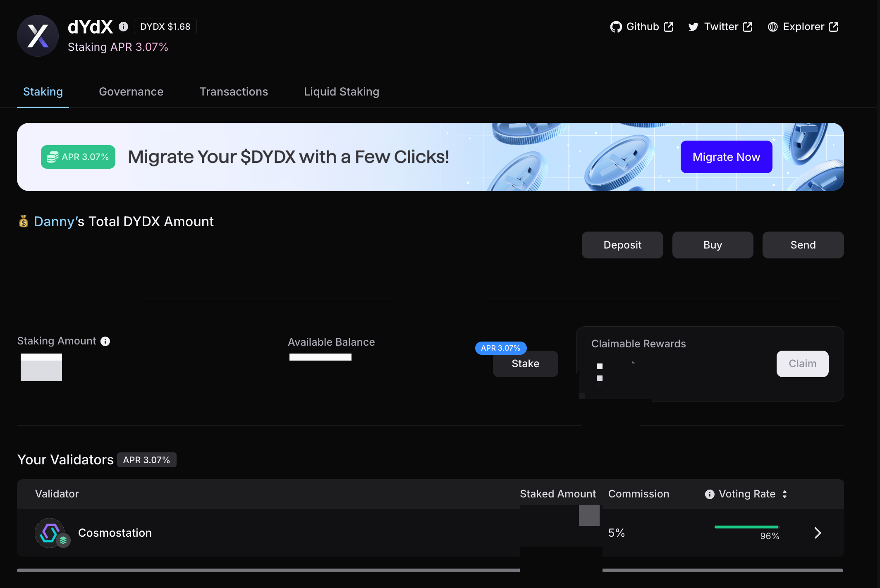Click the horizontal scrollbar at bottom
The width and height of the screenshot is (880, 588).
(265, 570)
